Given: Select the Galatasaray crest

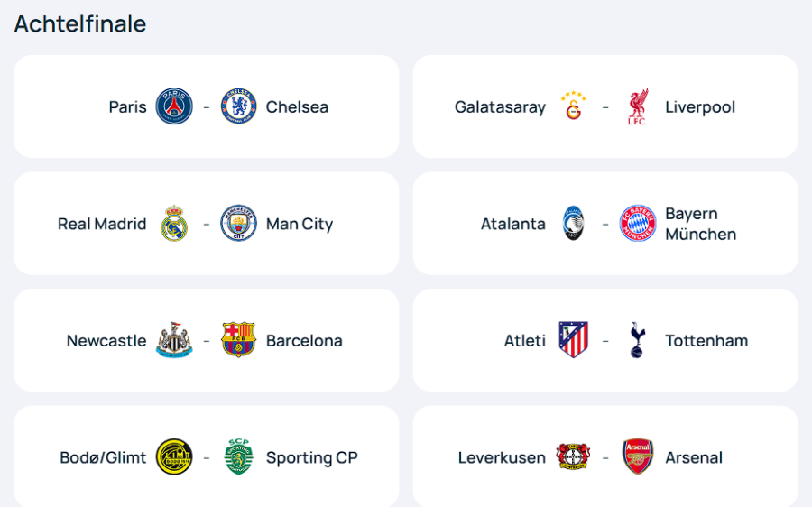Looking at the screenshot, I should [574, 106].
